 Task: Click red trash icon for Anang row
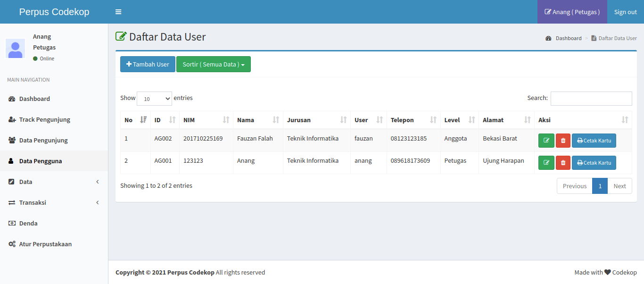(x=563, y=163)
